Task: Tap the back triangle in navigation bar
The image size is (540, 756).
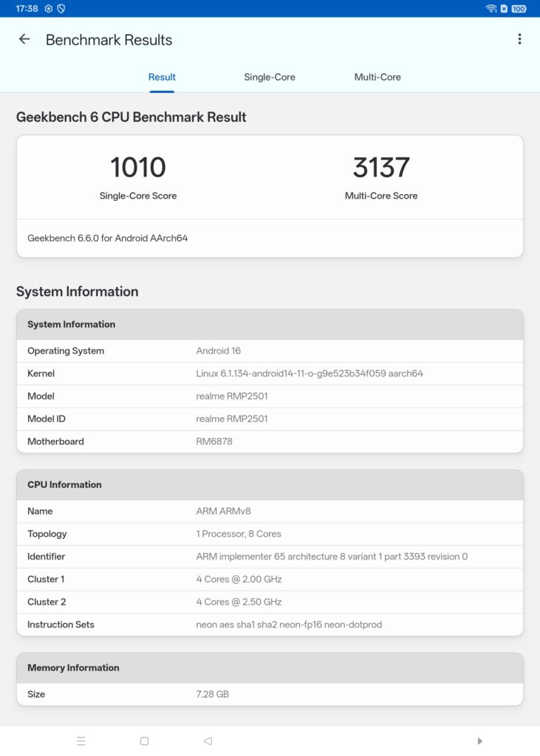Action: click(x=207, y=740)
